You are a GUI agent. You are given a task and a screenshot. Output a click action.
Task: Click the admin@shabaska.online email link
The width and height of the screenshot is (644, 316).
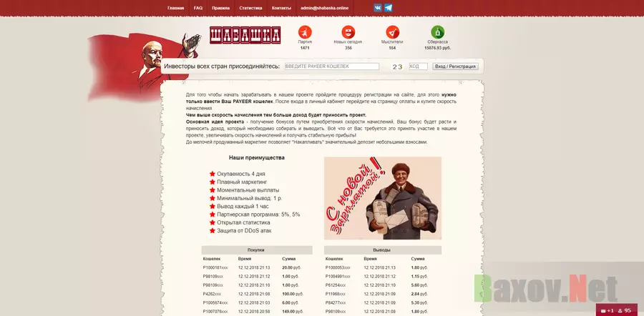[x=324, y=8]
